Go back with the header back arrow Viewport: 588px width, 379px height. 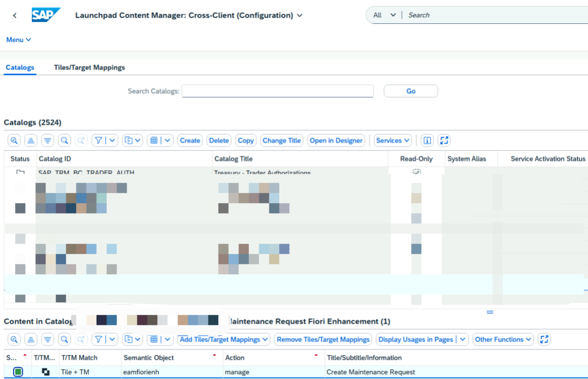tap(15, 15)
